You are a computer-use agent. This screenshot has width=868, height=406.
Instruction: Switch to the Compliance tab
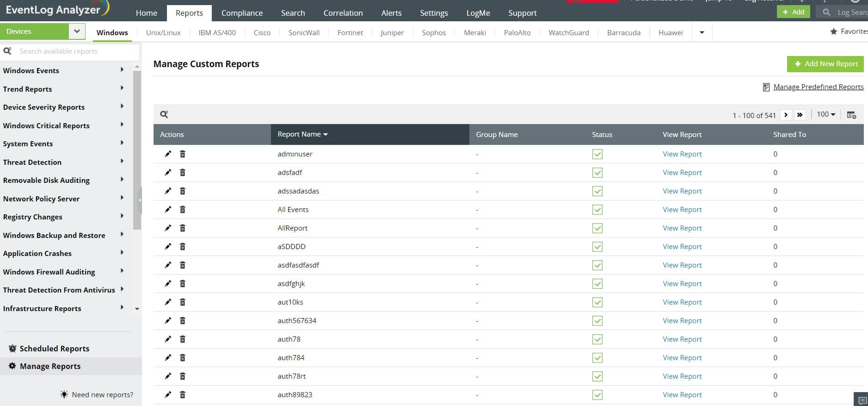242,13
